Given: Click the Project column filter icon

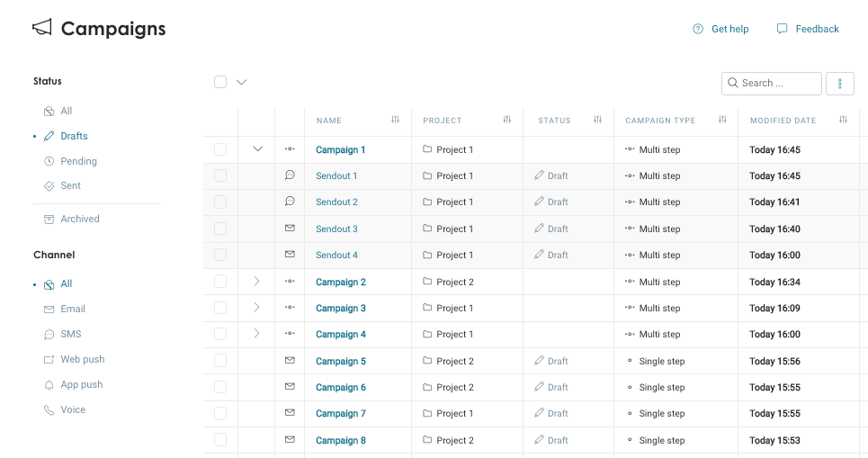Looking at the screenshot, I should 506,120.
